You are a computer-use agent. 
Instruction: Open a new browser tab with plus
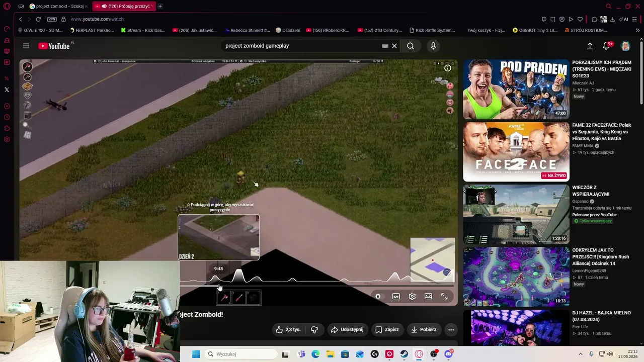click(160, 6)
